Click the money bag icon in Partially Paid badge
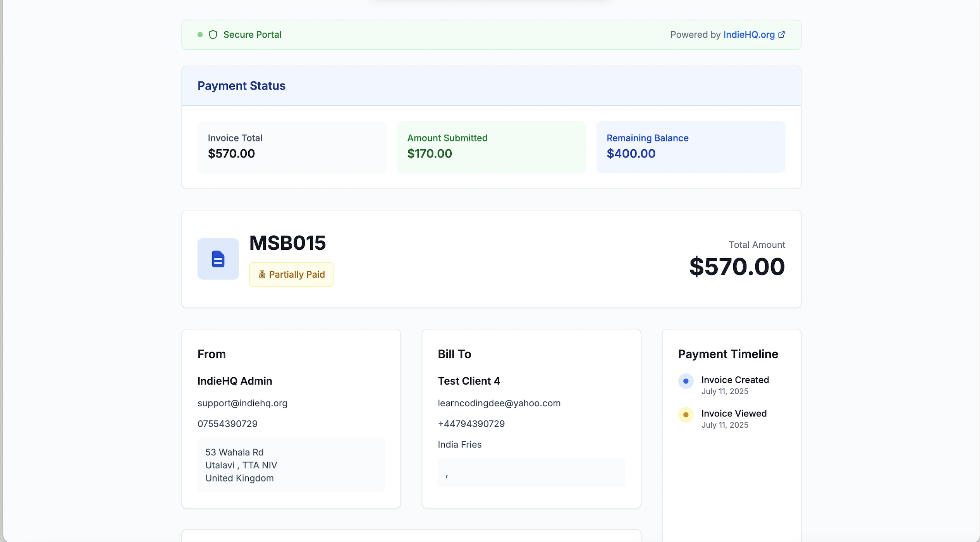The height and width of the screenshot is (542, 980). tap(262, 274)
